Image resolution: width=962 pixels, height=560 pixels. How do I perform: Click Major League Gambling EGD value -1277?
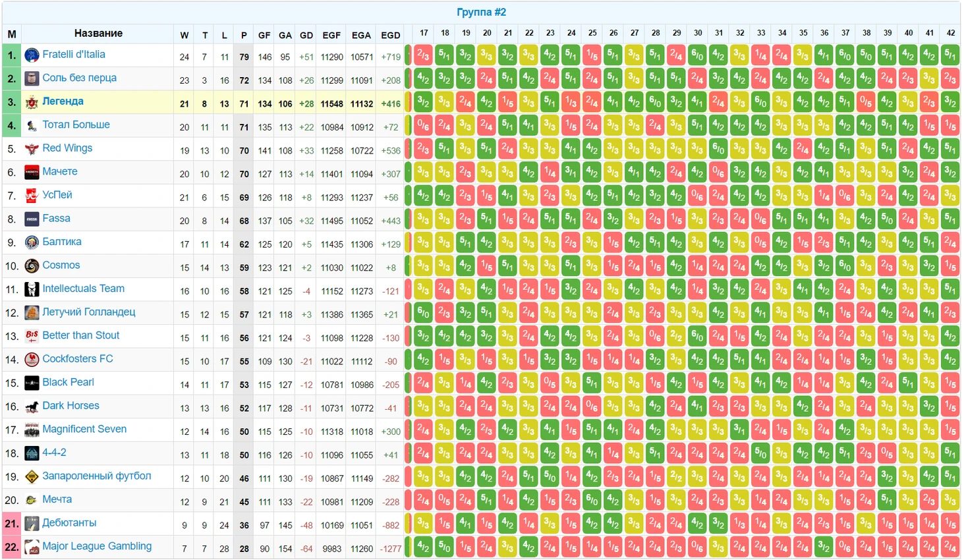390,549
